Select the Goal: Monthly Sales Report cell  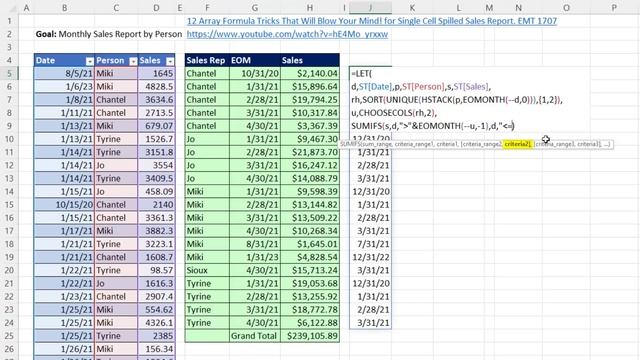click(109, 34)
